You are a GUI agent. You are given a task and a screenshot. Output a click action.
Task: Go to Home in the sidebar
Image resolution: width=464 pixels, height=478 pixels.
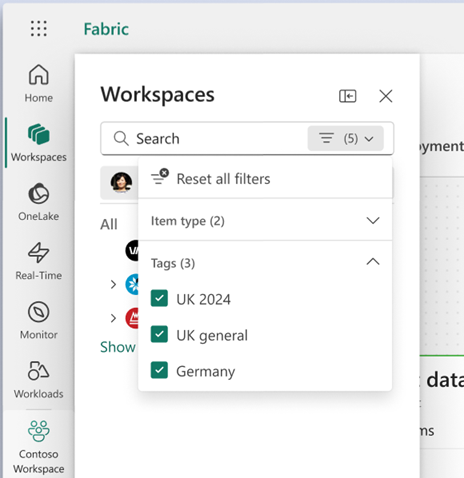[x=39, y=83]
